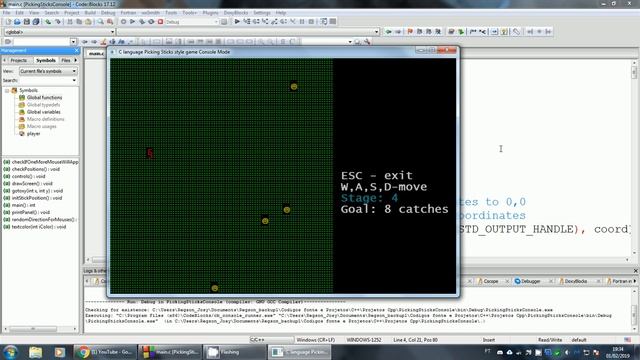Screen dimensions: 640x360
Task: Click the Open file icon
Action: (x=17, y=22)
